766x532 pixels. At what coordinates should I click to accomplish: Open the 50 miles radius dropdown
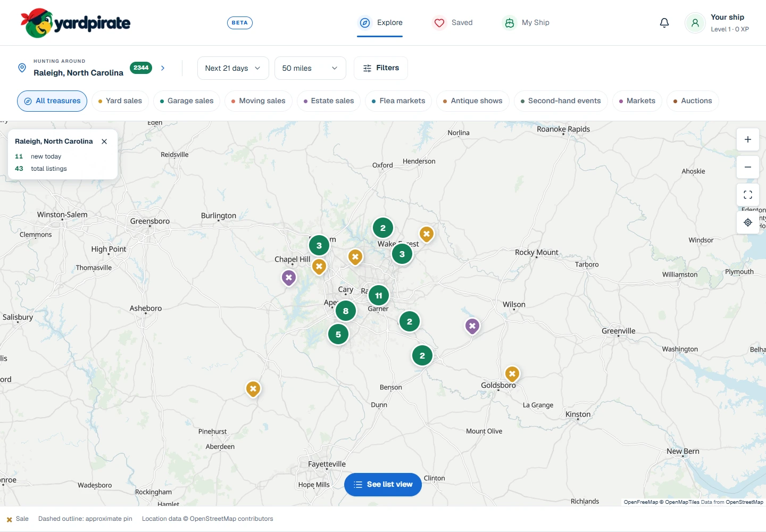tap(310, 68)
